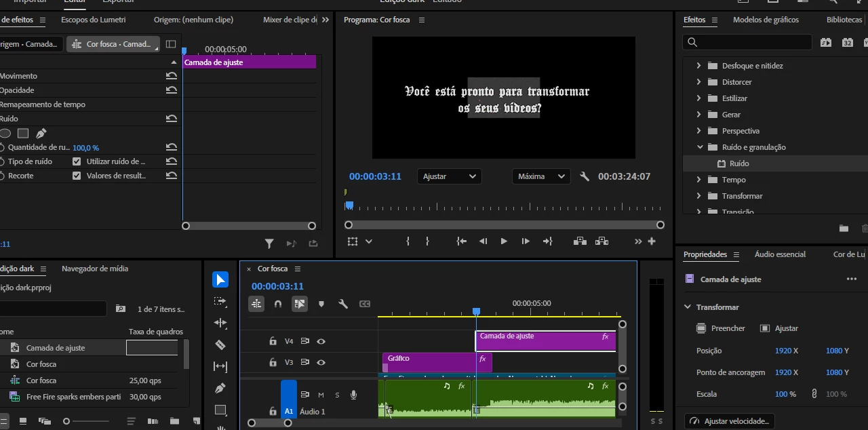Toggle insert sequences as nests button
Image resolution: width=868 pixels, height=430 pixels.
[x=256, y=304]
